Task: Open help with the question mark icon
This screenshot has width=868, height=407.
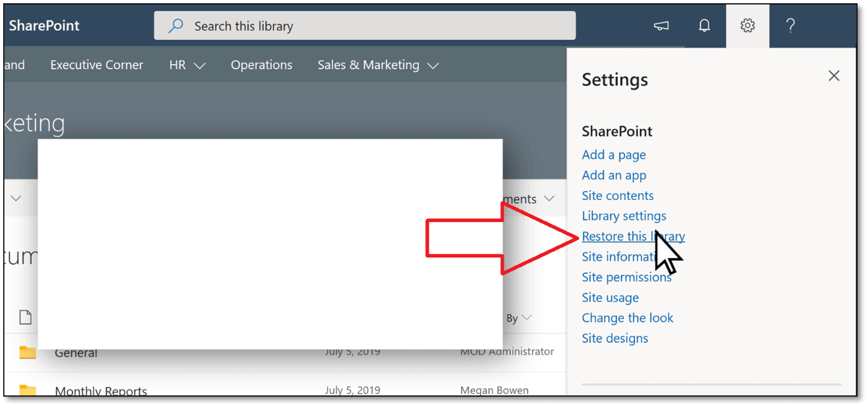Action: 791,25
